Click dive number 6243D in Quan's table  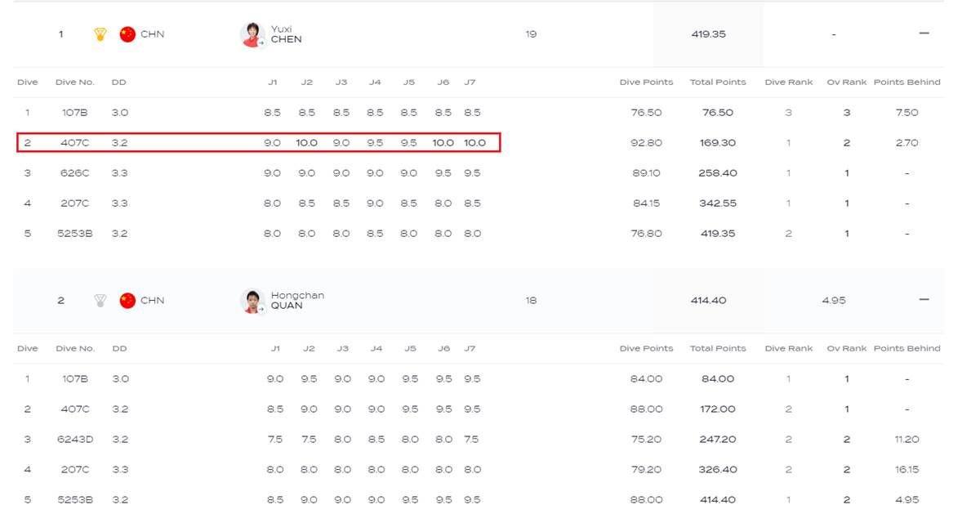tap(75, 440)
